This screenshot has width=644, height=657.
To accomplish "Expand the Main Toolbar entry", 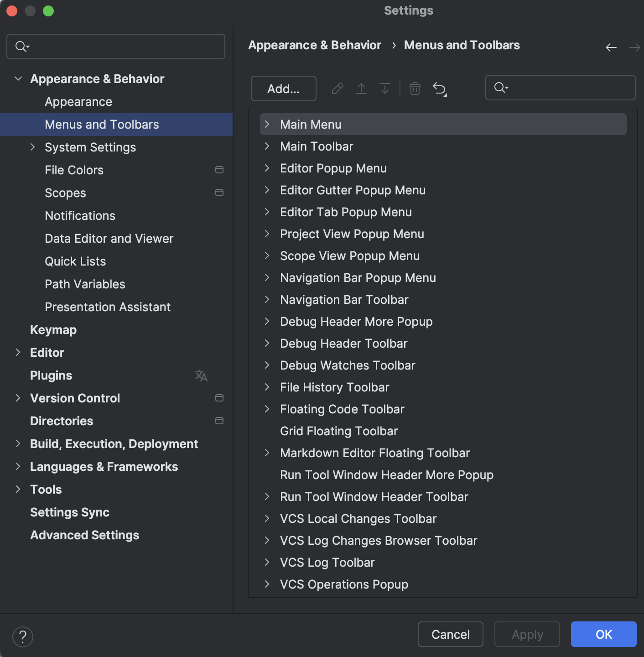I will click(267, 146).
